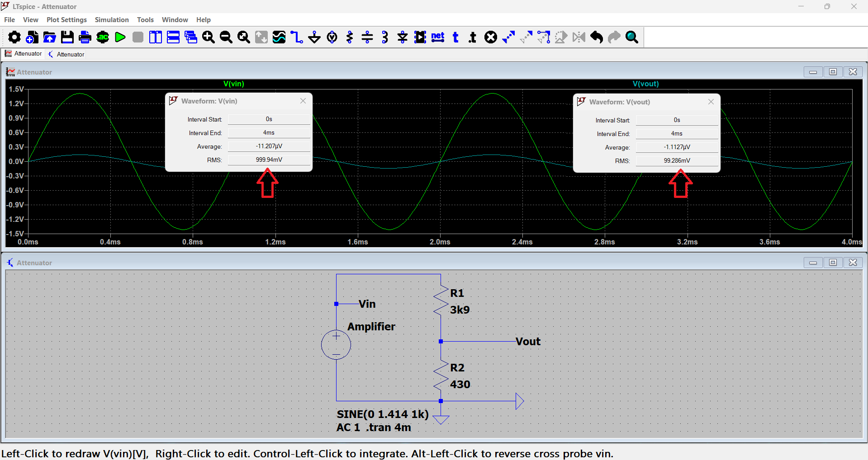Click the Vin net label
Viewport: 868px width, 460px height.
tap(367, 304)
